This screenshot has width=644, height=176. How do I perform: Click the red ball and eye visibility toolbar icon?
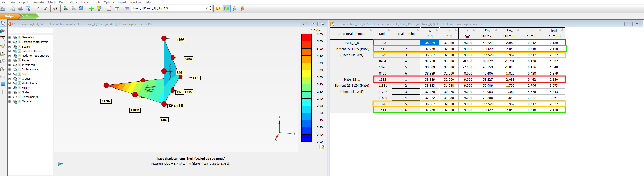(56, 8)
